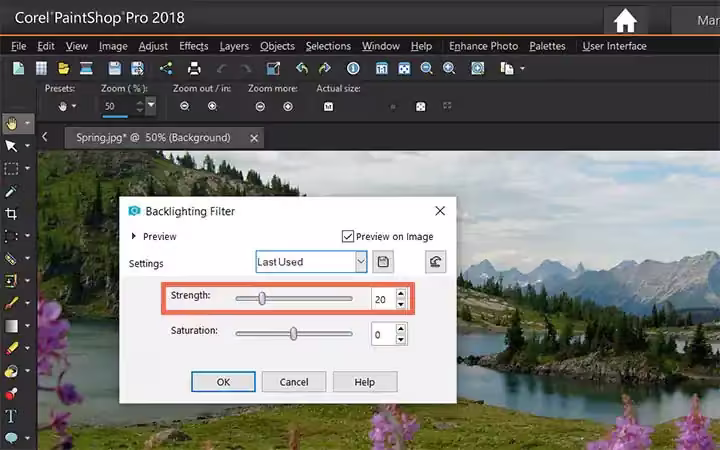The width and height of the screenshot is (720, 450).
Task: Open the Selection tool flyout arrow
Action: pyautogui.click(x=28, y=169)
